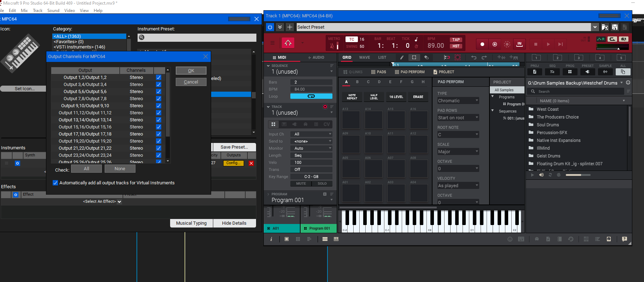Uncheck Output 1,2 checkbox

(x=158, y=77)
